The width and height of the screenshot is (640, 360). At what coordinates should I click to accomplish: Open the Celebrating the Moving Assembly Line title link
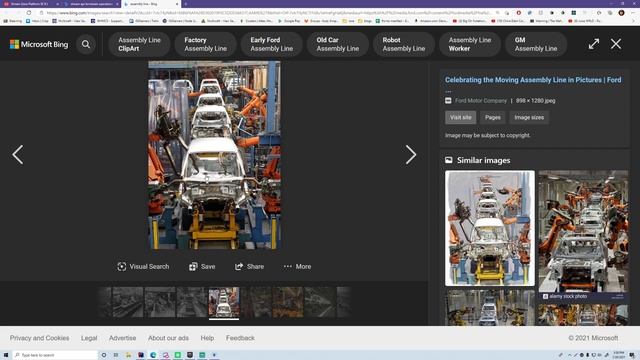[x=533, y=80]
